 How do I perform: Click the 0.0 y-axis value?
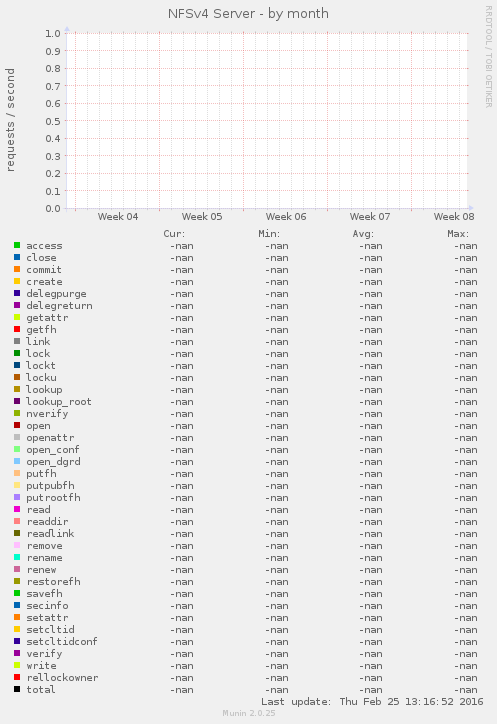pos(53,209)
